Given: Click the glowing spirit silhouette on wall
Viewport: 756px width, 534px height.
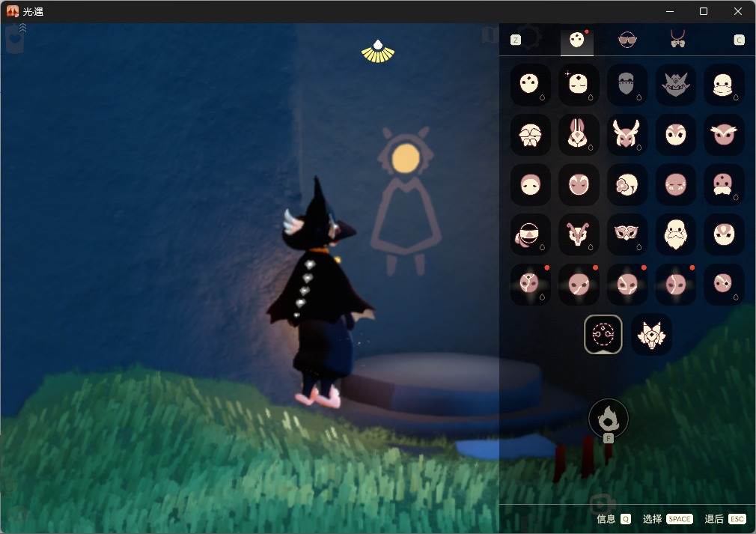Looking at the screenshot, I should point(406,200).
